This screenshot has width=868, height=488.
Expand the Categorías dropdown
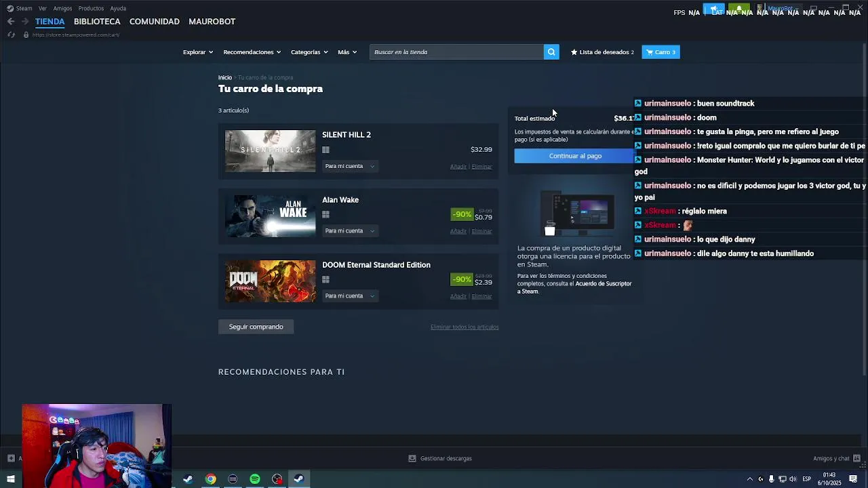[309, 52]
